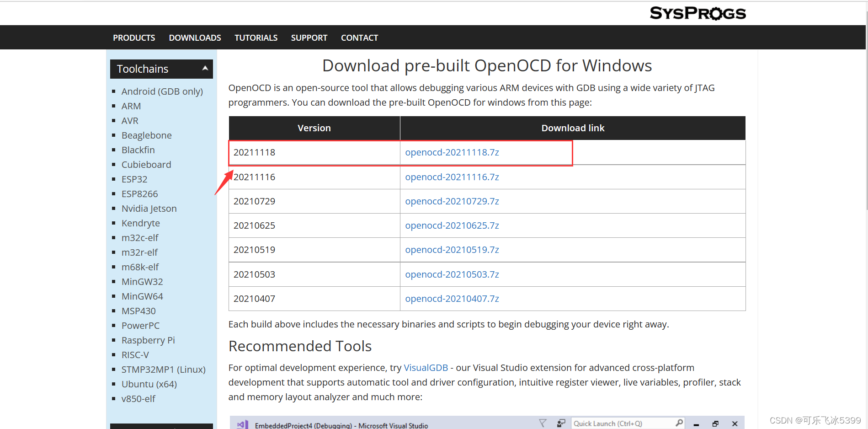The width and height of the screenshot is (868, 429).
Task: Select version cell 20210729
Action: click(314, 201)
